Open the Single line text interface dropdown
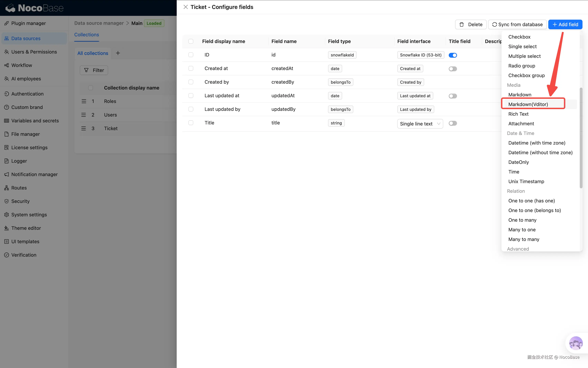The width and height of the screenshot is (588, 368). pyautogui.click(x=420, y=124)
